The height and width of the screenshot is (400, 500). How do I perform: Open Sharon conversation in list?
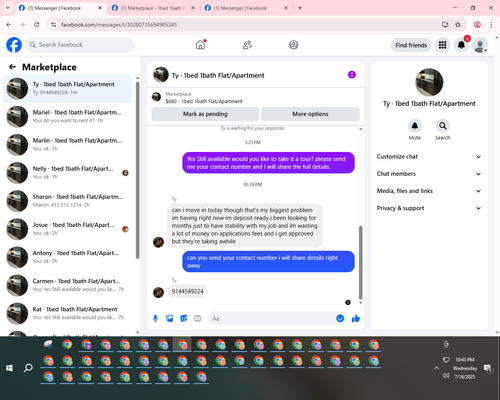(67, 201)
